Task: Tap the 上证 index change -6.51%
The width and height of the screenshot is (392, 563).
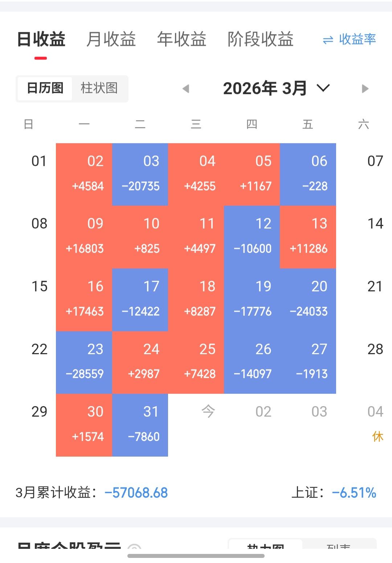Action: pyautogui.click(x=354, y=493)
